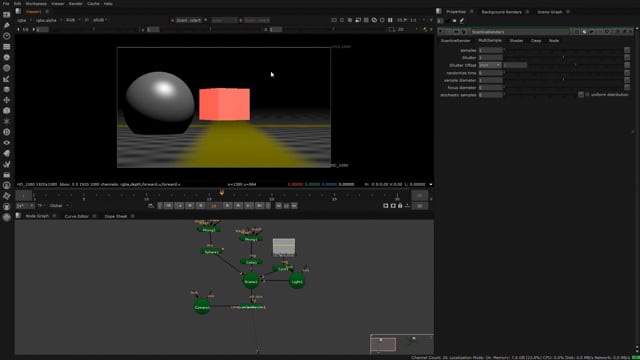The height and width of the screenshot is (360, 640).
Task: Open the sRGB viewer colorspace dropdown
Action: (x=100, y=20)
